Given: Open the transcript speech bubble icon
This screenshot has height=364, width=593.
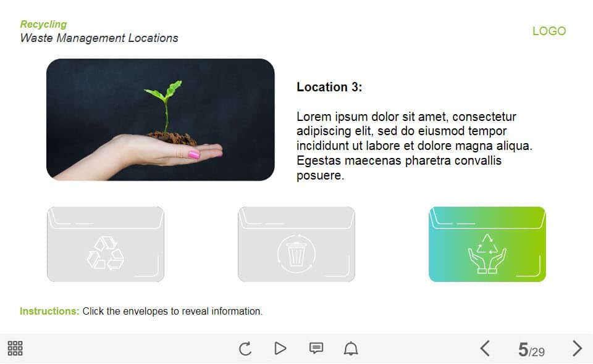Looking at the screenshot, I should [x=316, y=348].
